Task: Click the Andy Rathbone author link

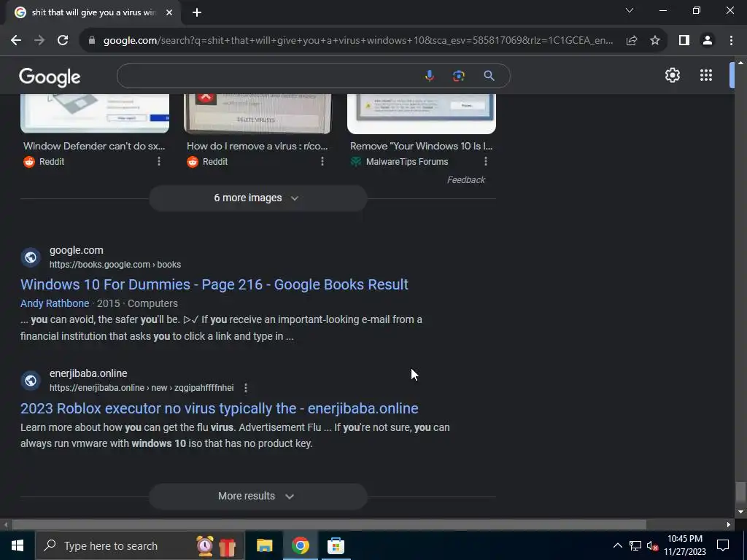Action: 55,303
